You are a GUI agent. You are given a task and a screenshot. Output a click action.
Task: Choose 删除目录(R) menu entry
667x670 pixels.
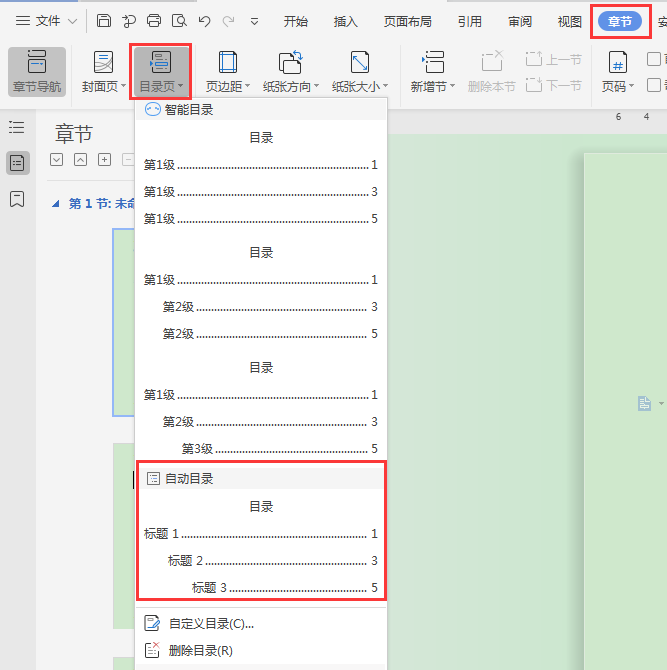point(201,650)
